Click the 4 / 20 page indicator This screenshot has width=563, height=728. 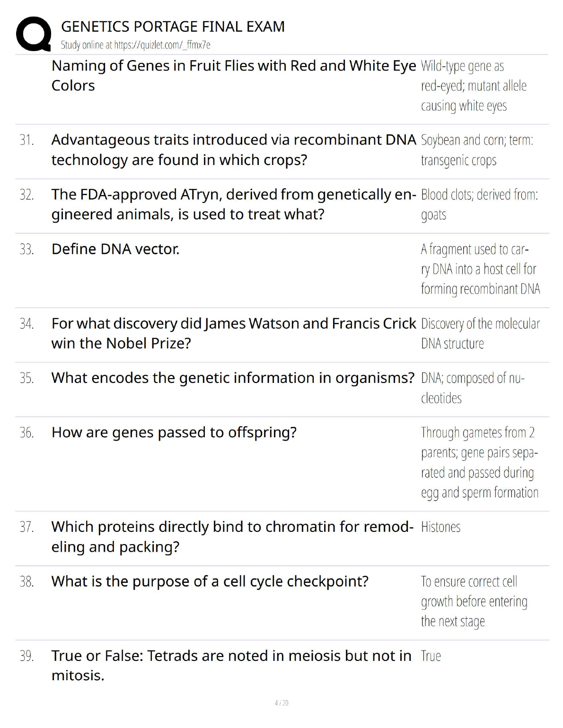(281, 703)
